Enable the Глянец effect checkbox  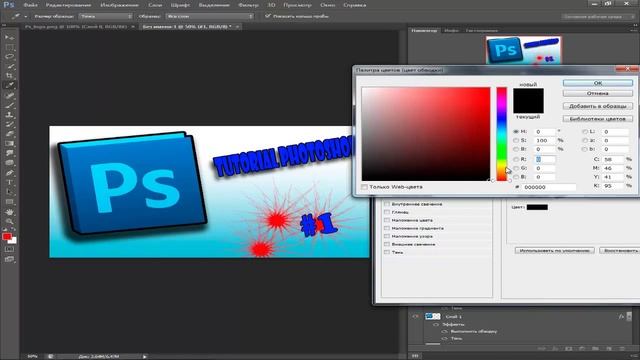(x=387, y=212)
